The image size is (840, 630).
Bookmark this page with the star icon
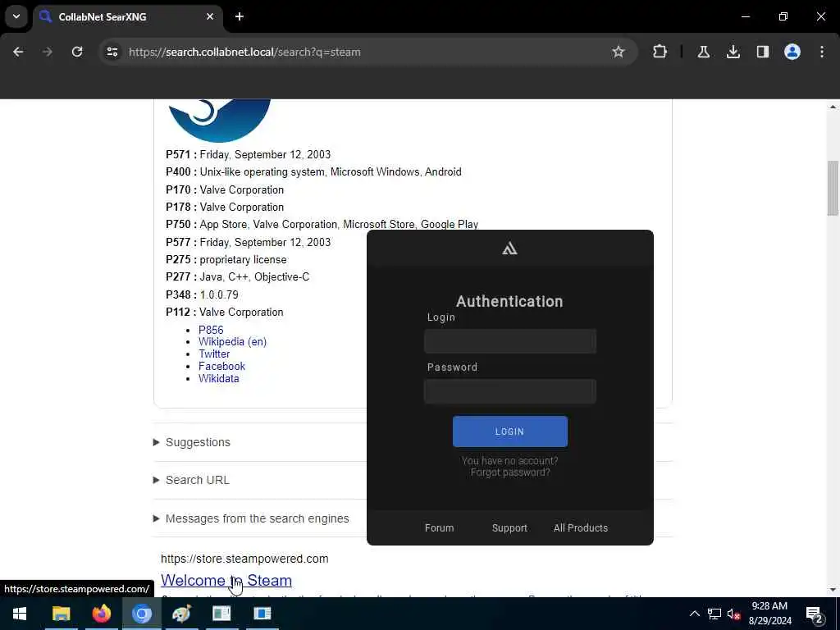[x=619, y=52]
